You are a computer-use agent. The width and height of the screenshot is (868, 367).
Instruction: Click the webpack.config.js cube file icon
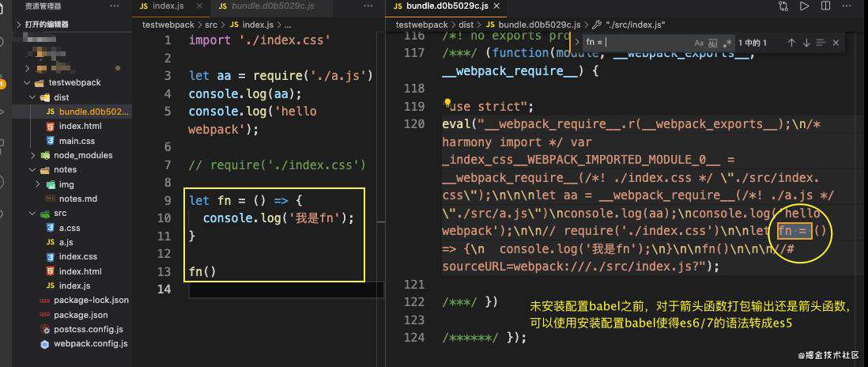tap(45, 344)
